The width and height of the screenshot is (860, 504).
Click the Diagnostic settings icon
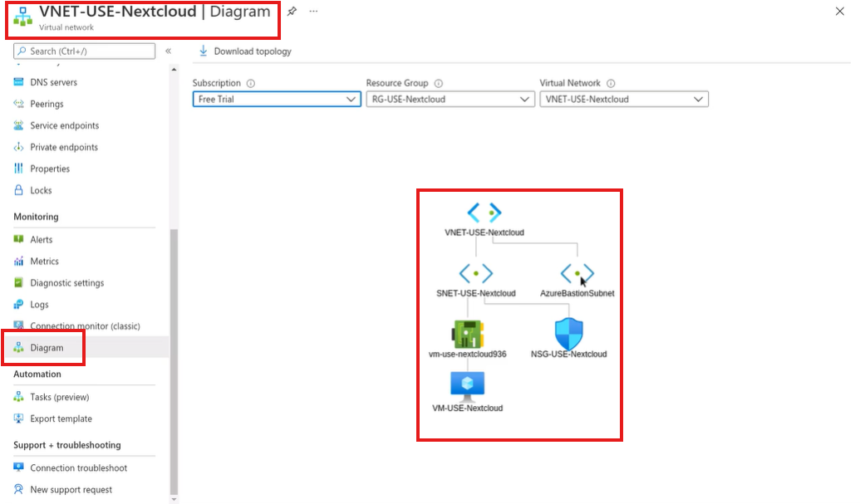[18, 282]
